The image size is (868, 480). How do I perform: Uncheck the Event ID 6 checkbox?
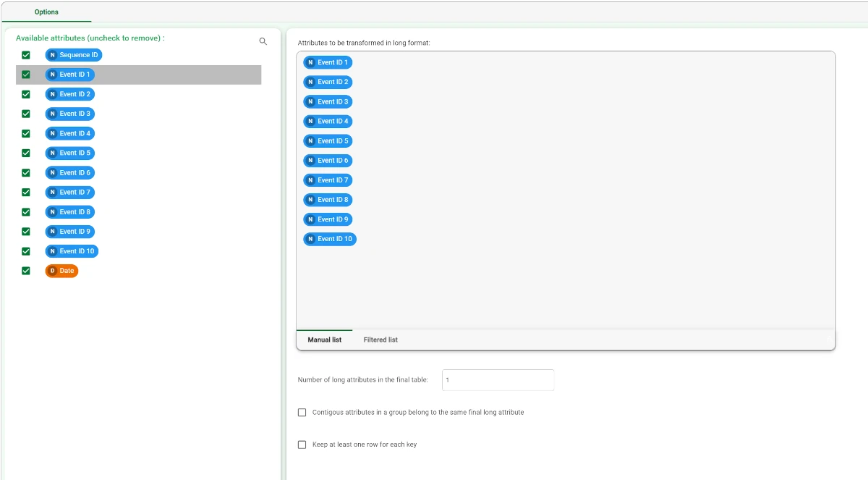[x=26, y=172]
